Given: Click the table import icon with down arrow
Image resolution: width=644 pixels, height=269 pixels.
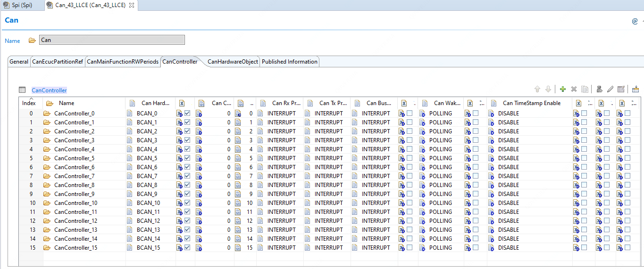Looking at the screenshot, I should pyautogui.click(x=635, y=89).
